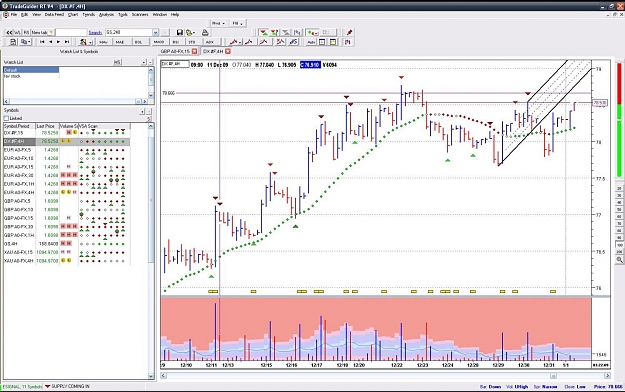The image size is (625, 392).
Task: Click the DX #F,4H symbol box on chart
Action: point(175,64)
